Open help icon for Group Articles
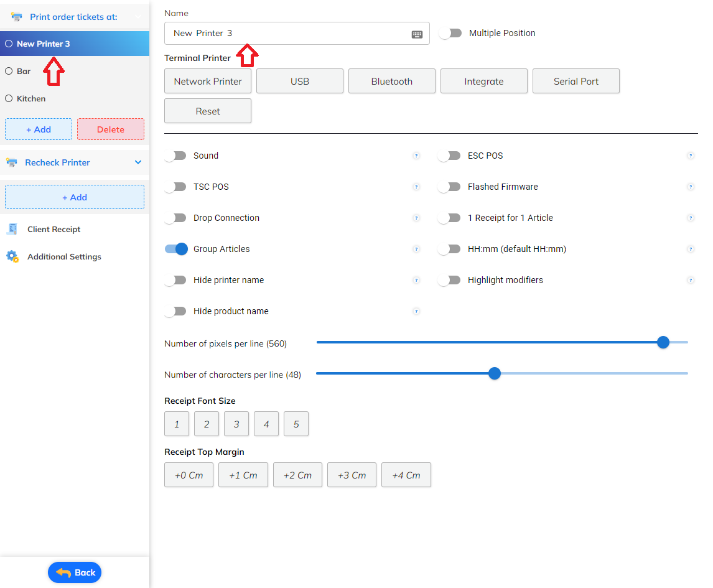The width and height of the screenshot is (713, 588). click(416, 250)
